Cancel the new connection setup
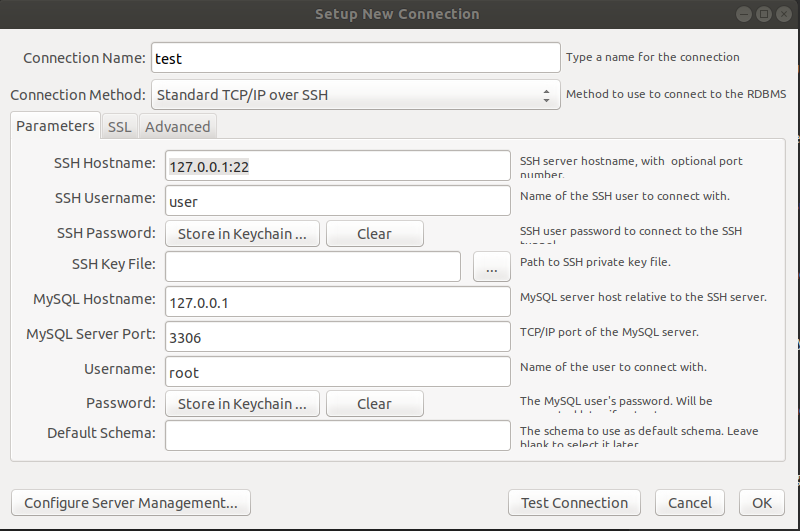The width and height of the screenshot is (800, 531). (689, 503)
